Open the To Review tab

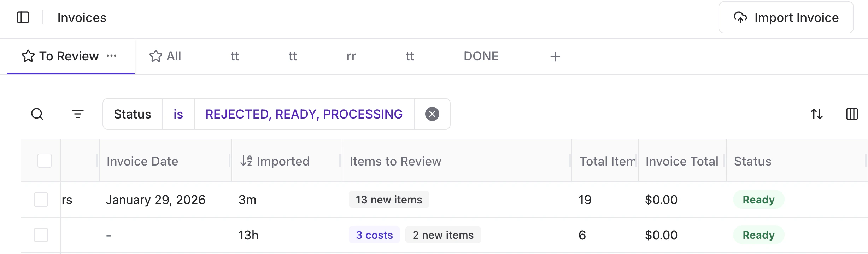71,56
